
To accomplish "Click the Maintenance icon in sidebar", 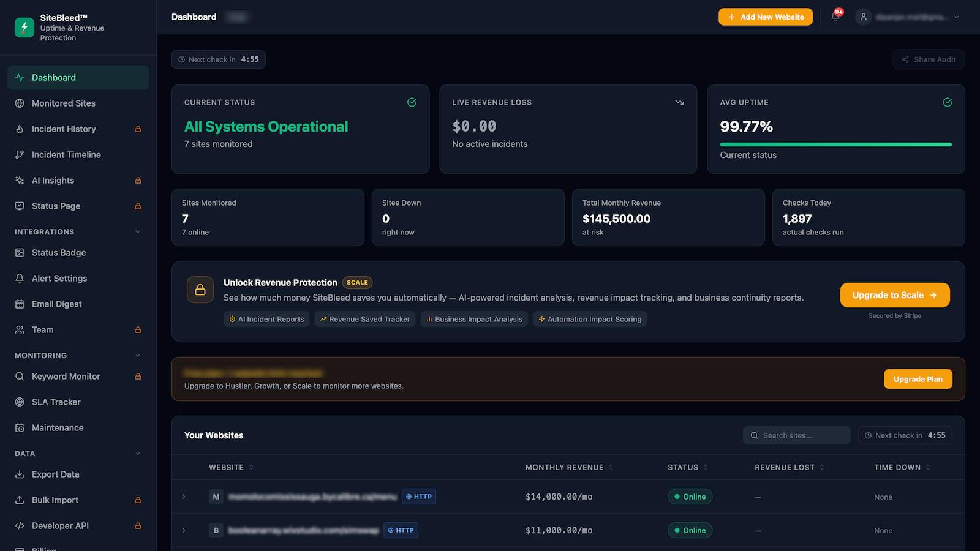I will (x=20, y=428).
